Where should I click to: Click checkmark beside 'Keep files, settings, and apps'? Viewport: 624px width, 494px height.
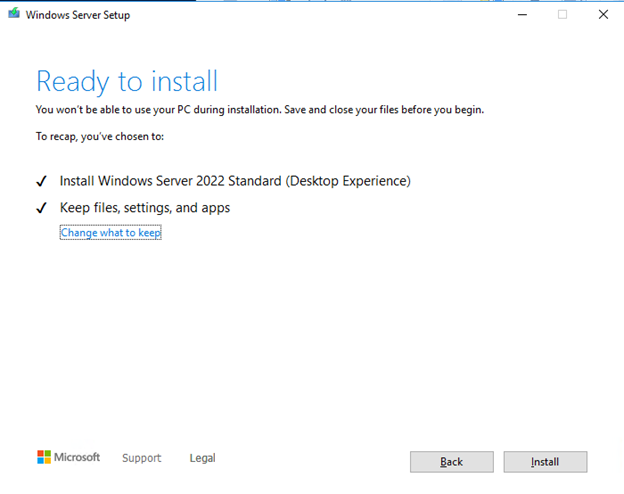point(41,208)
